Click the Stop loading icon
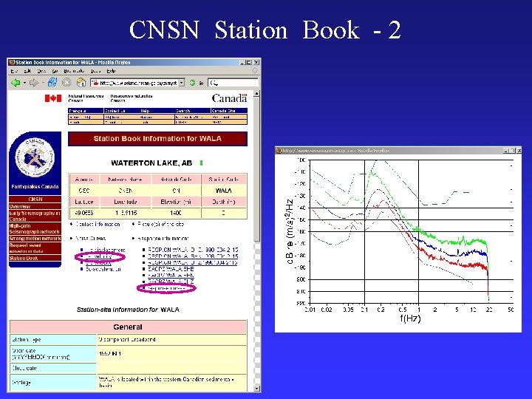This screenshot has width=532, height=399. click(x=66, y=83)
